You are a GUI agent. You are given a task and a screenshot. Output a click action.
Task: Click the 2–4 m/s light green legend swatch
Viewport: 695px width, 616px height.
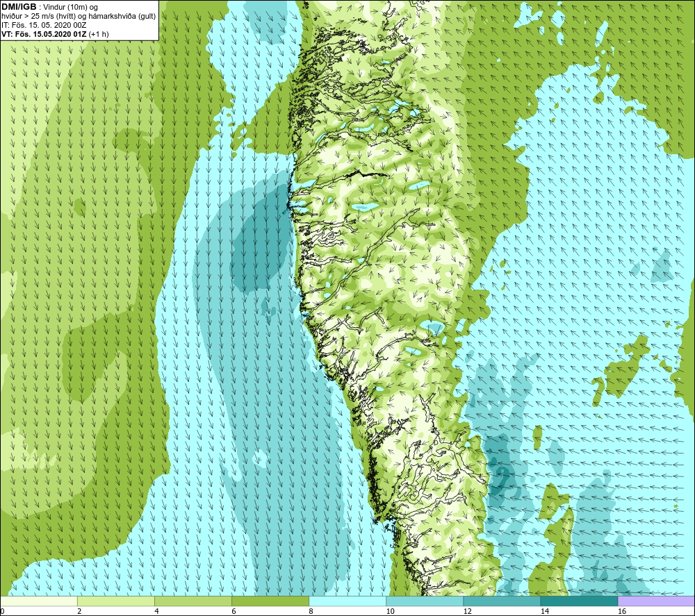pyautogui.click(x=115, y=601)
